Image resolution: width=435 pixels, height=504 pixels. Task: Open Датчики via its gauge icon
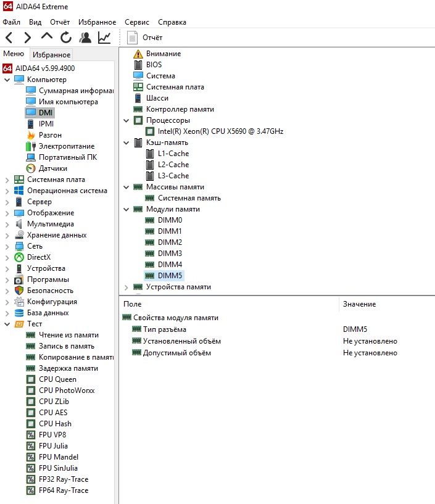31,168
